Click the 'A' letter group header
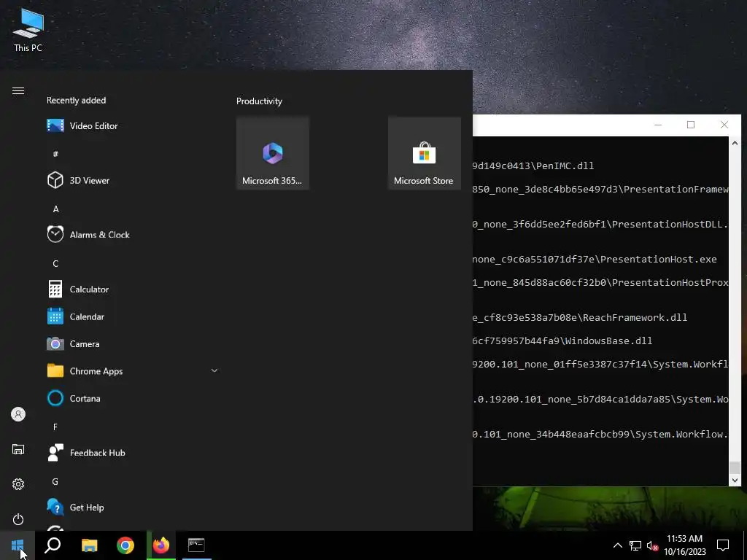The image size is (747, 560). (x=55, y=209)
